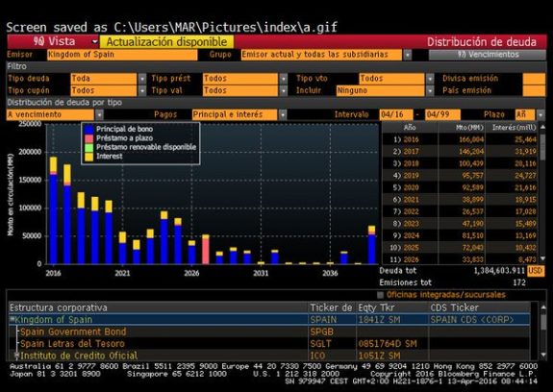Select Spain Government Bond tree row
The width and height of the screenshot is (553, 392).
(x=269, y=331)
